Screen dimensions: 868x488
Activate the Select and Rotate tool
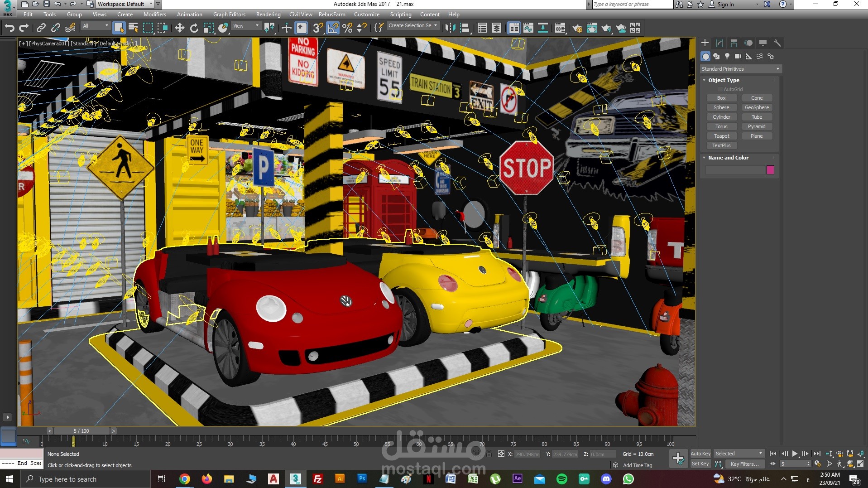click(x=194, y=28)
